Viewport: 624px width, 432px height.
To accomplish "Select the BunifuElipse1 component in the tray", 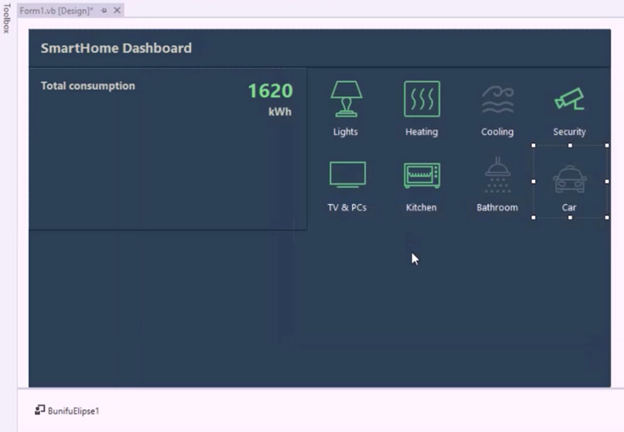I will (67, 411).
